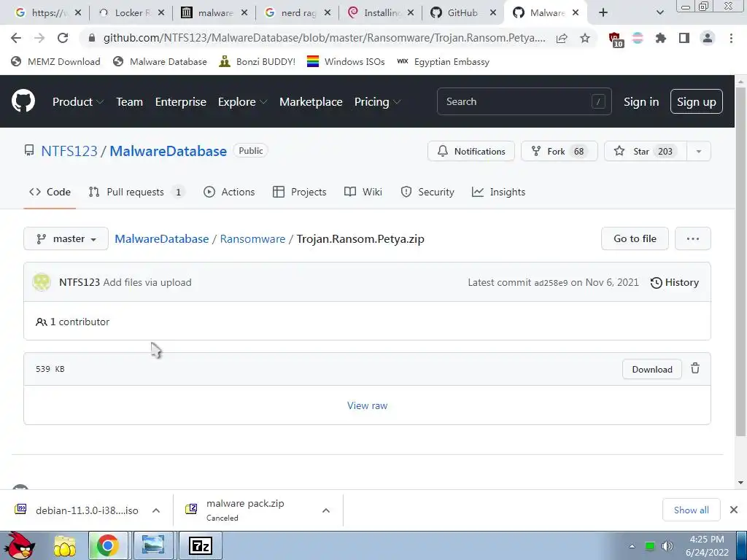Image resolution: width=747 pixels, height=560 pixels.
Task: Open the tab search chevron
Action: (x=659, y=13)
